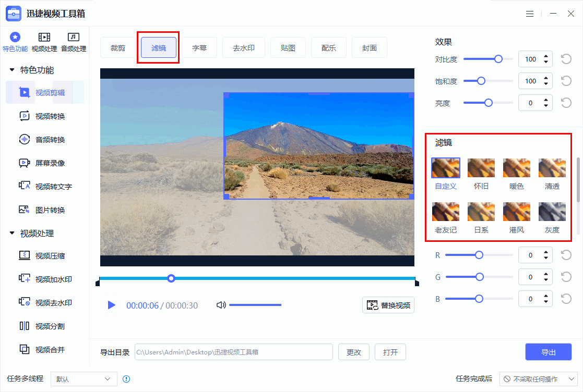This screenshot has width=583, height=392.
Task: Switch to the 贴图 tab
Action: point(288,47)
